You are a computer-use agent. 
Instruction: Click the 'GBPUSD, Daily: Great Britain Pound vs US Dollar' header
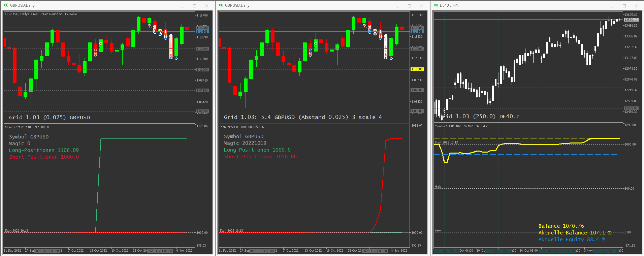41,14
